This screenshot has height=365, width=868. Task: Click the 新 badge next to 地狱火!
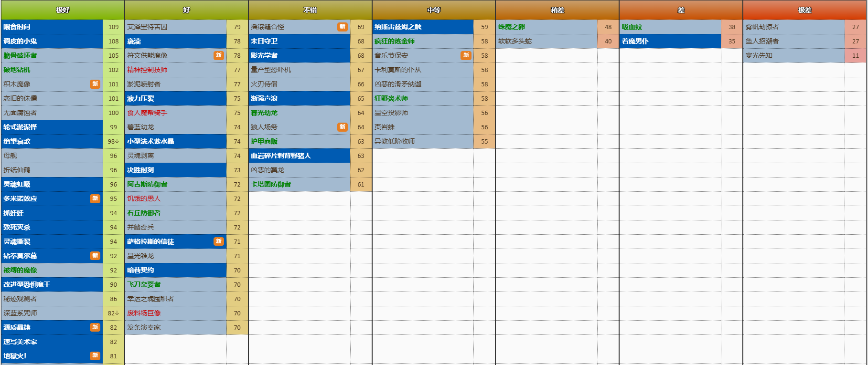click(95, 356)
